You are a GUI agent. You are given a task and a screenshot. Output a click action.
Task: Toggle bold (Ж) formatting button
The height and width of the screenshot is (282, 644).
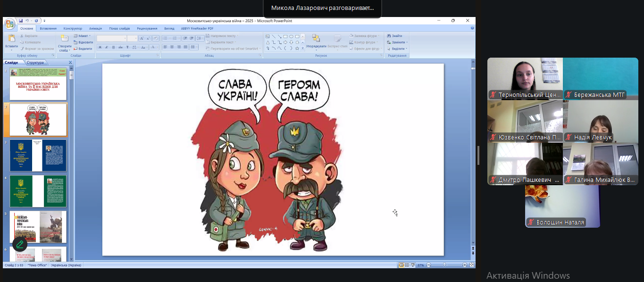[100, 47]
